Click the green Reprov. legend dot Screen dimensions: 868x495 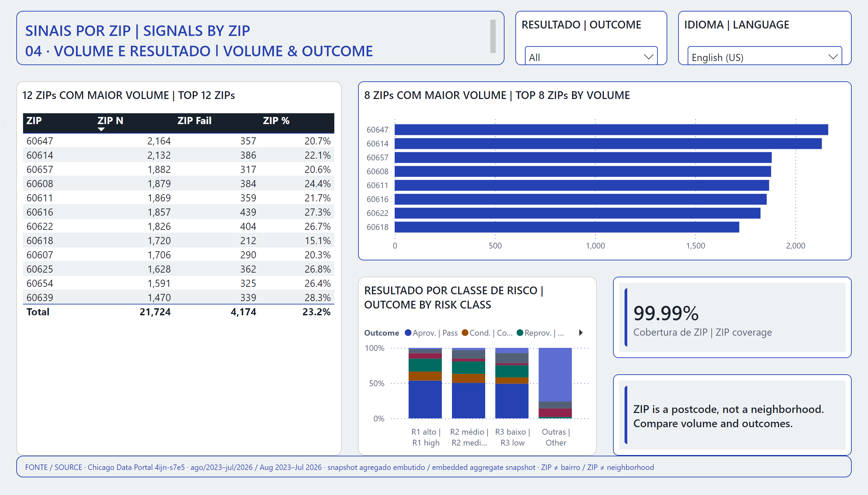tap(520, 333)
